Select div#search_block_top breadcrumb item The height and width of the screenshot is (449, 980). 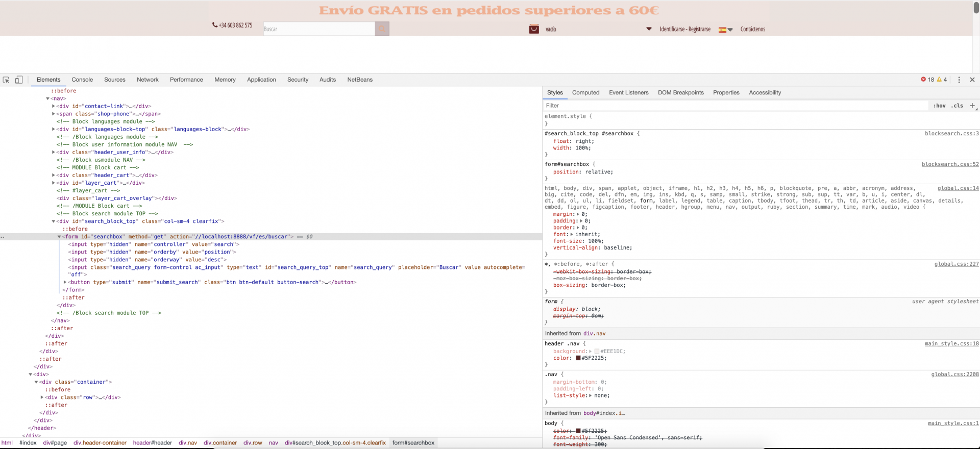(x=335, y=443)
